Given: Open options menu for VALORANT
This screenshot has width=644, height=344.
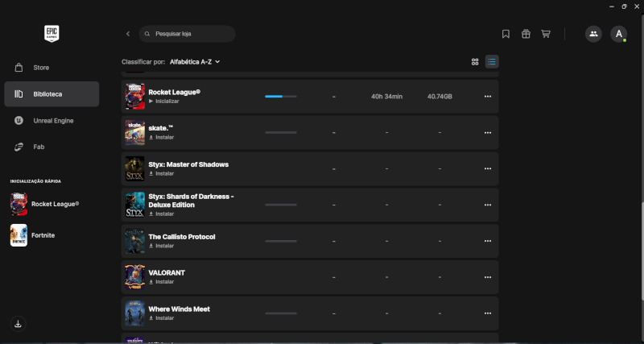Looking at the screenshot, I should tap(487, 277).
